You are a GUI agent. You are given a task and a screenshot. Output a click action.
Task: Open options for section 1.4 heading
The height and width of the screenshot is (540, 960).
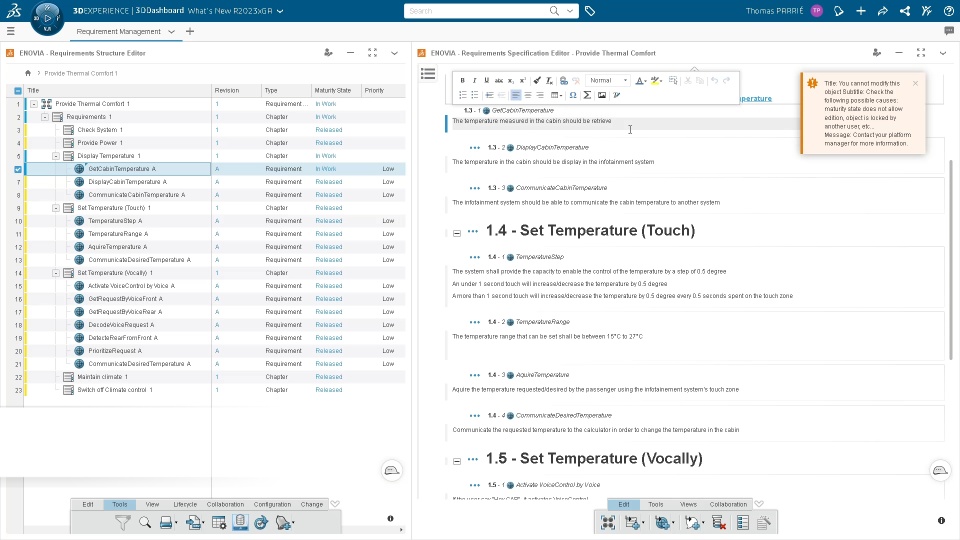click(473, 231)
